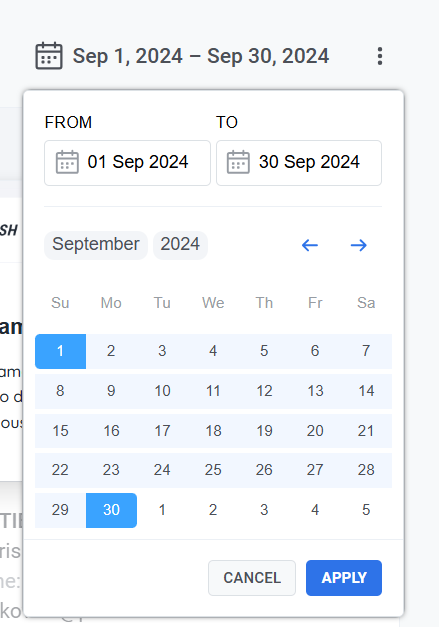Open the 2024 year selector
The width and height of the screenshot is (439, 627).
pos(180,245)
